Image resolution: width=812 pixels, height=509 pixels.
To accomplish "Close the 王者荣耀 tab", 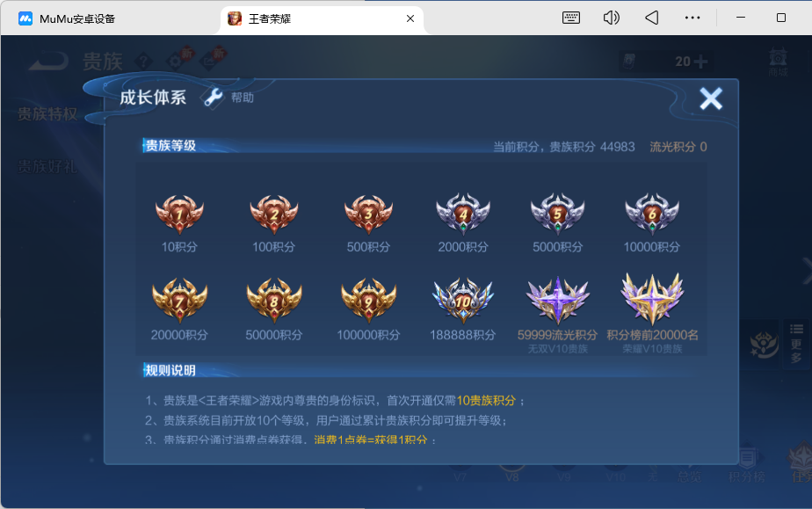I will [x=410, y=18].
